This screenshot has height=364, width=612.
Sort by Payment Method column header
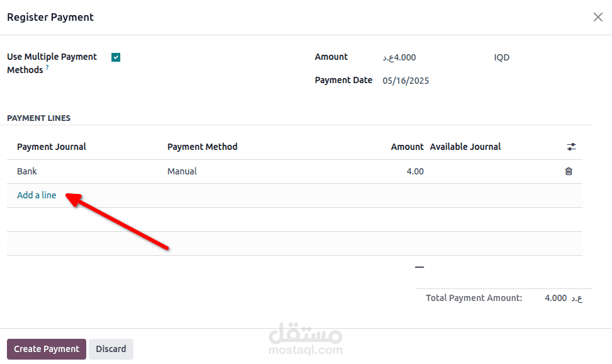[x=202, y=147]
